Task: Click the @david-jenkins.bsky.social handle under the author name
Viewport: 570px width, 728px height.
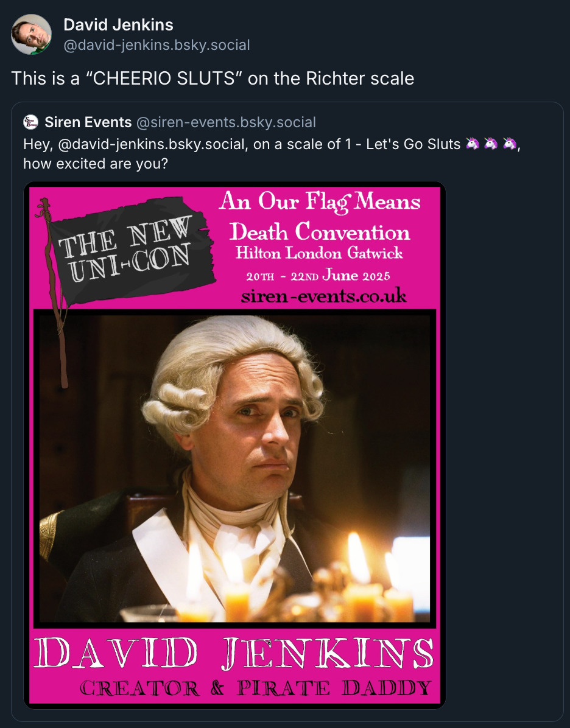Action: coord(157,45)
